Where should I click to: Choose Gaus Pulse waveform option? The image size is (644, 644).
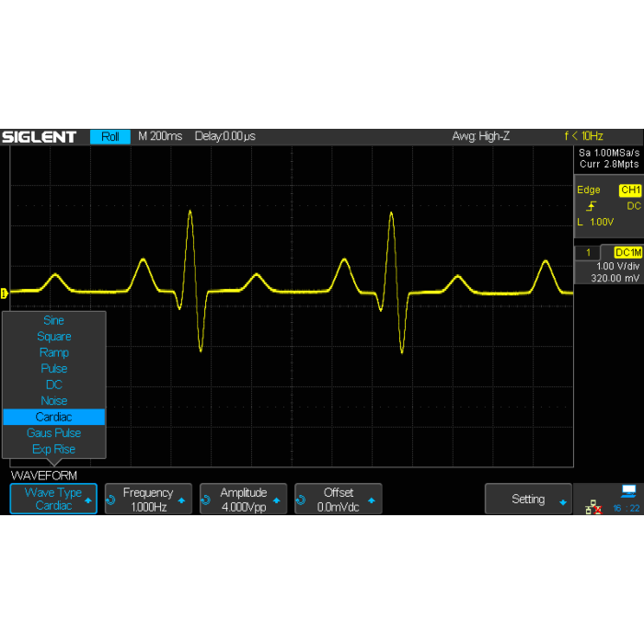click(53, 433)
